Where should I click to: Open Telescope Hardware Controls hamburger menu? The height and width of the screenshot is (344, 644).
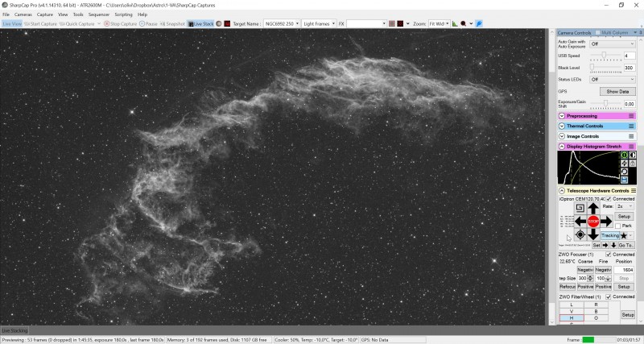633,191
